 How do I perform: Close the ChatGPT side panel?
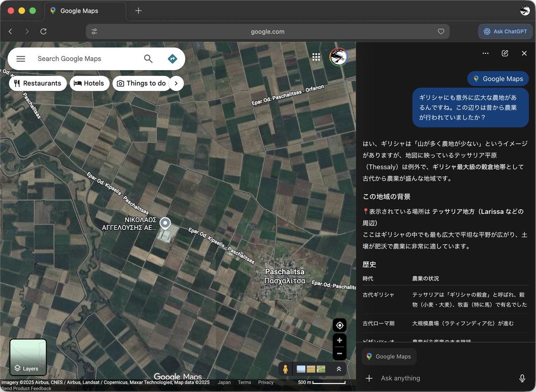click(x=524, y=53)
